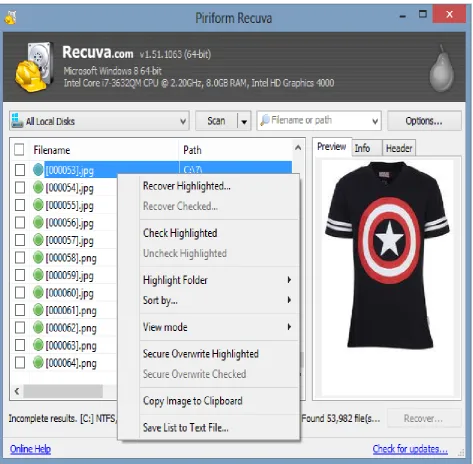Open the Options dialog button

(424, 121)
